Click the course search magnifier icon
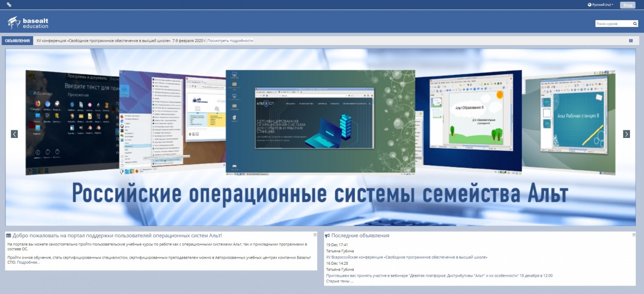Screen dimensions: 644x294 tap(635, 24)
